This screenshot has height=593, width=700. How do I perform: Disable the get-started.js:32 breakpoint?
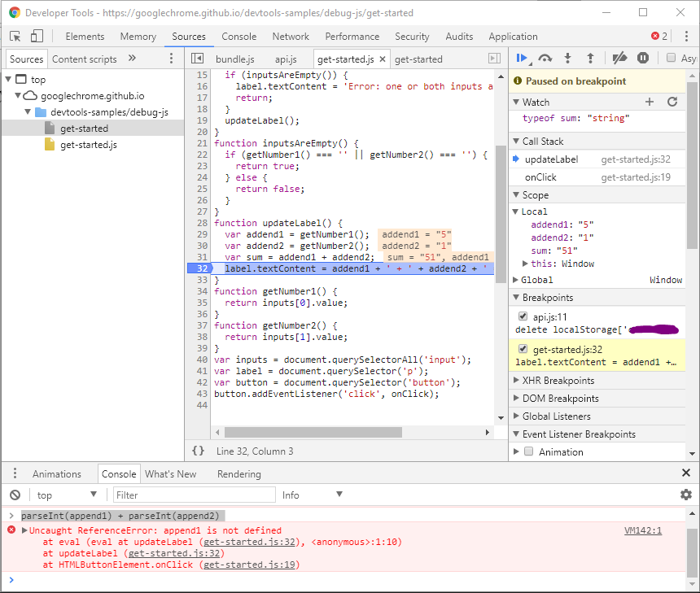click(x=523, y=349)
